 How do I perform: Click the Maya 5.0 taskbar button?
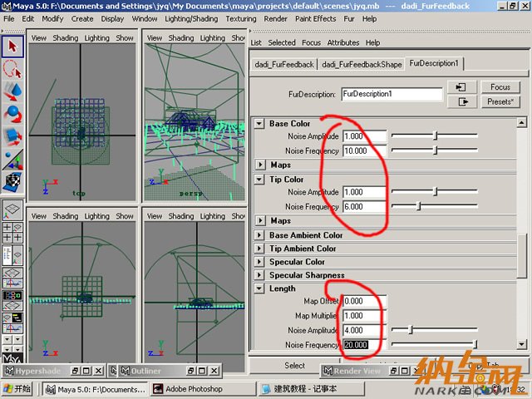[x=96, y=389]
